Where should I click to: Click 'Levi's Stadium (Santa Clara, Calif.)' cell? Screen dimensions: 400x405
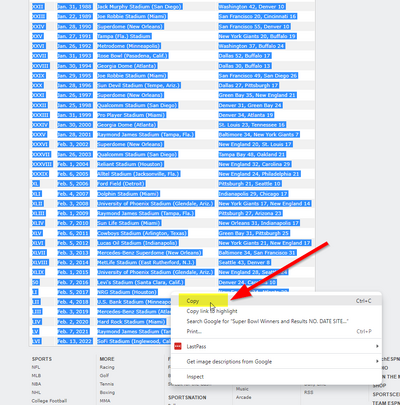141,282
